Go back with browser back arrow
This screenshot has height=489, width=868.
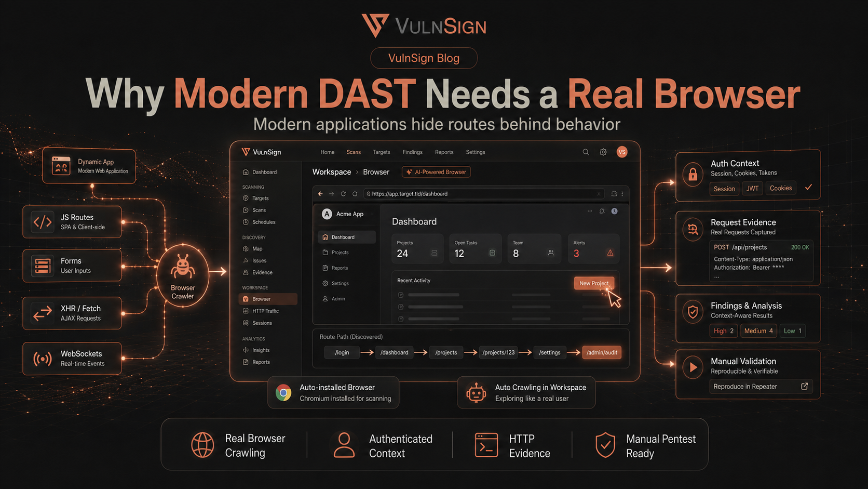(x=320, y=194)
